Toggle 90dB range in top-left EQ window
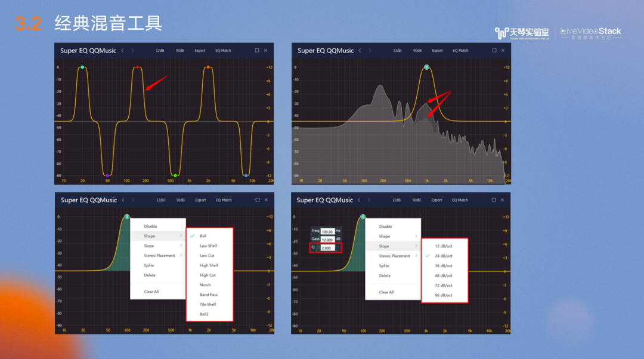This screenshot has width=644, height=359. click(x=180, y=51)
